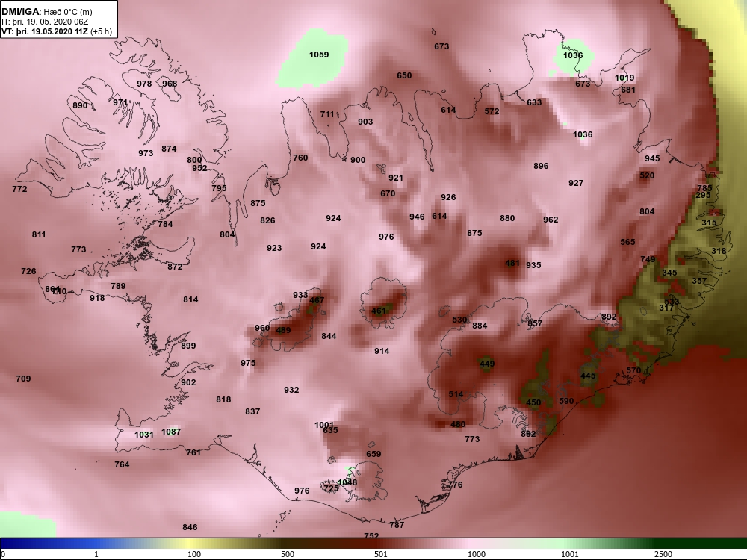
Task: Click the 926 map value
Action: click(447, 196)
